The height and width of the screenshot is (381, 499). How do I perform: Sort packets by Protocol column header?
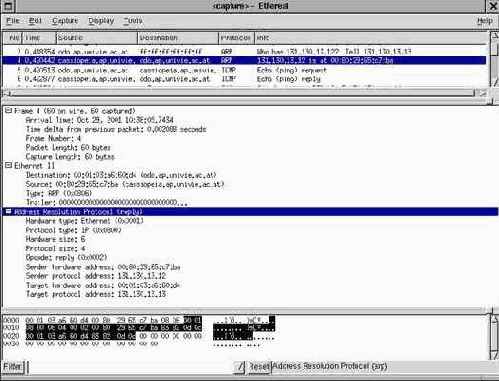pyautogui.click(x=236, y=38)
